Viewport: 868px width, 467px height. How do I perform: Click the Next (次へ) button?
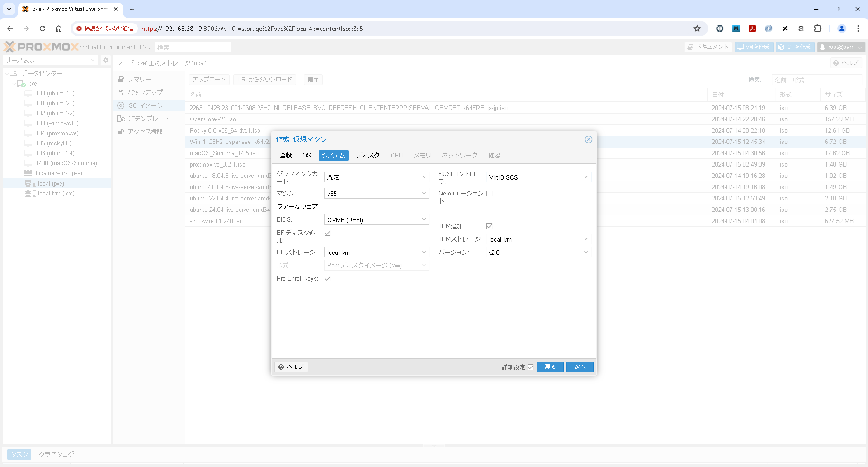click(580, 367)
